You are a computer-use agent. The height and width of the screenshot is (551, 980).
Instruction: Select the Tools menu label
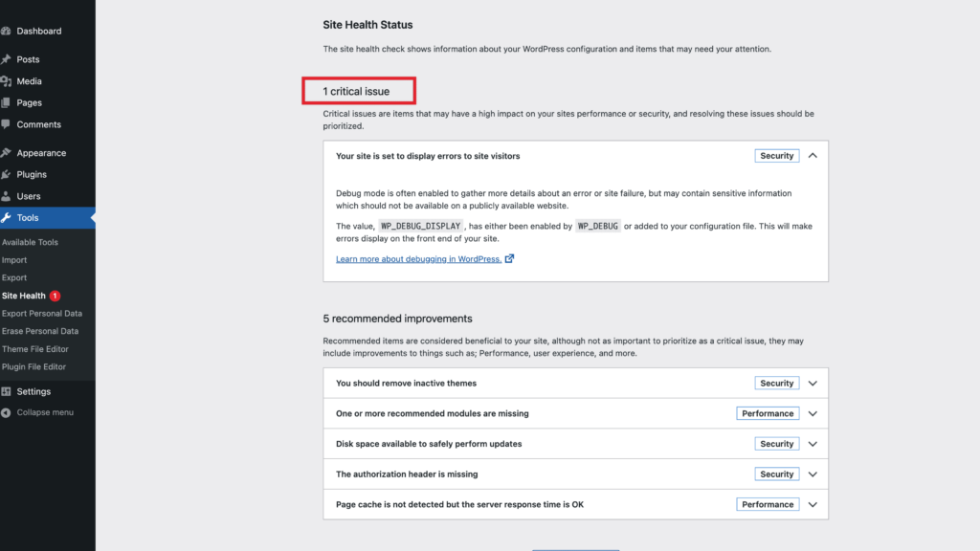point(28,217)
